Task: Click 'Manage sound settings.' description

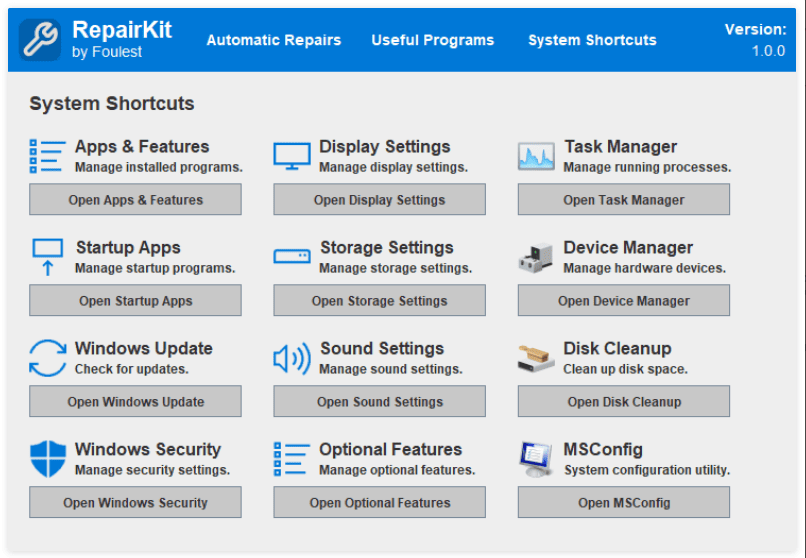Action: tap(391, 369)
